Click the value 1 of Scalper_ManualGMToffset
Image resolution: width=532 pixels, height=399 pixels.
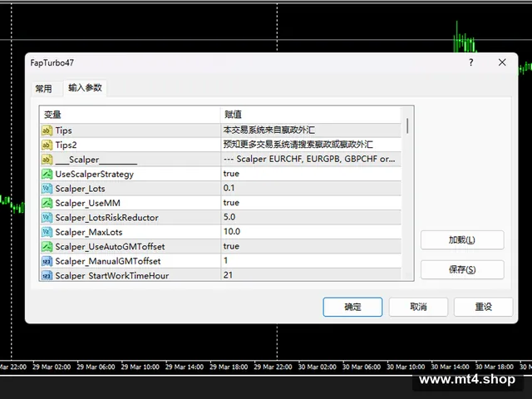coord(225,260)
